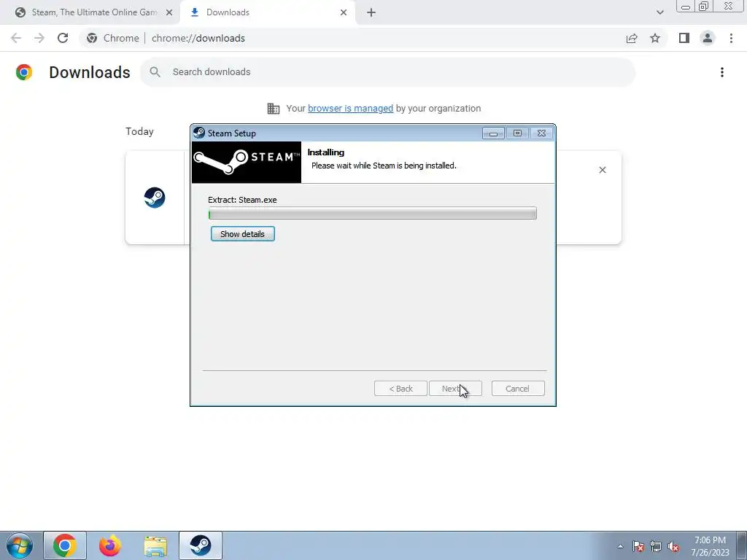747x560 pixels.
Task: Click the Show details button
Action: click(x=242, y=234)
